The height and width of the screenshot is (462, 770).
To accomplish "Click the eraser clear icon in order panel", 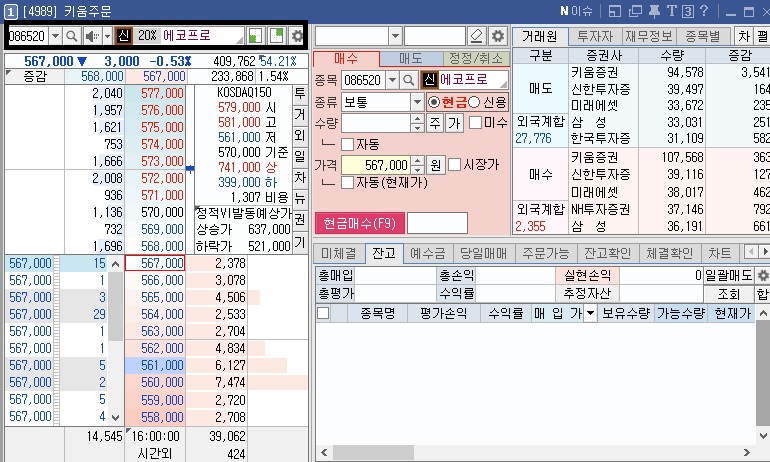I will click(x=476, y=36).
